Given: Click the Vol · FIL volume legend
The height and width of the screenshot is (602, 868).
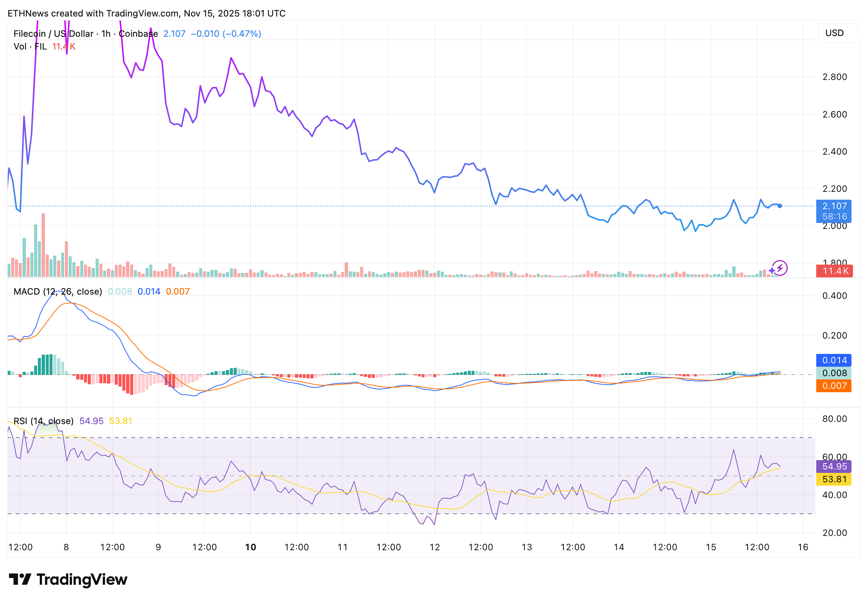Looking at the screenshot, I should pos(30,47).
